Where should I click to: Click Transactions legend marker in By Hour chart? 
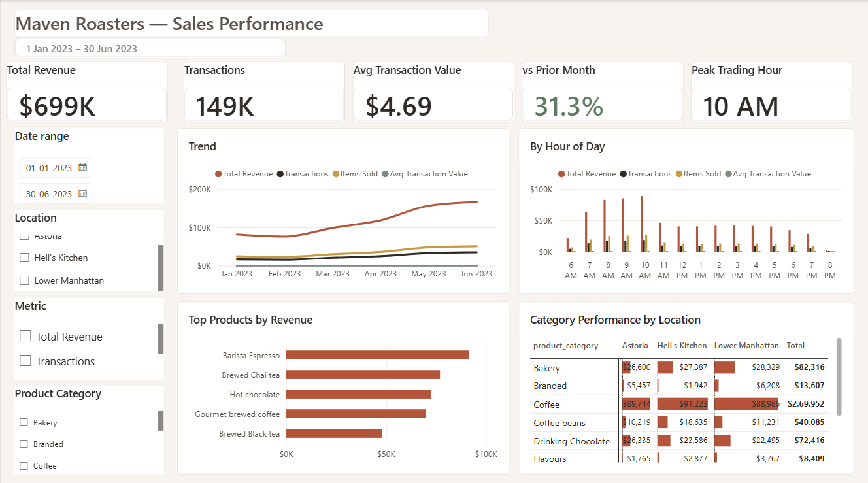pyautogui.click(x=624, y=174)
